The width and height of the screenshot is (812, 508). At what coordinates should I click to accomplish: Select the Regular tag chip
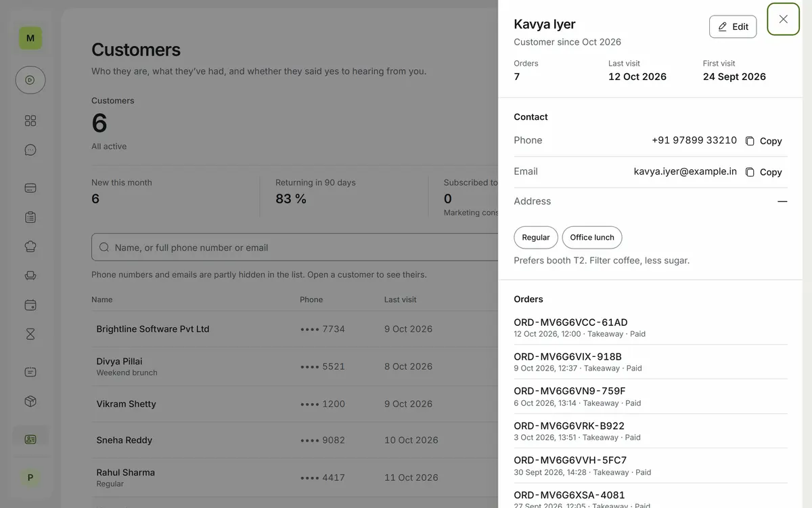point(536,238)
